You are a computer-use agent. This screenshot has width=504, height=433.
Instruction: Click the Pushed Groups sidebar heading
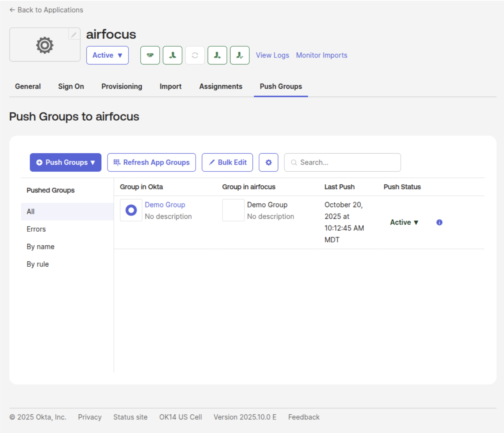pyautogui.click(x=51, y=190)
